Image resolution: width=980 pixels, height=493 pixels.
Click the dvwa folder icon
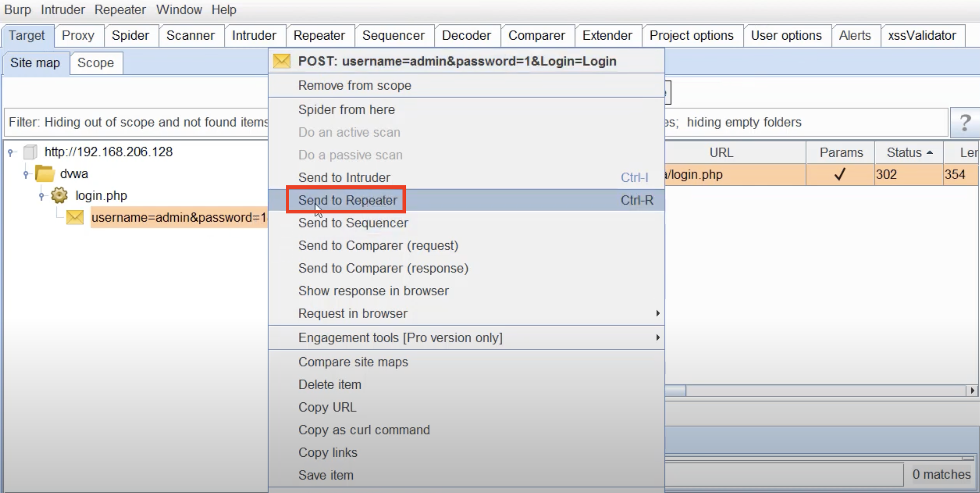point(45,174)
